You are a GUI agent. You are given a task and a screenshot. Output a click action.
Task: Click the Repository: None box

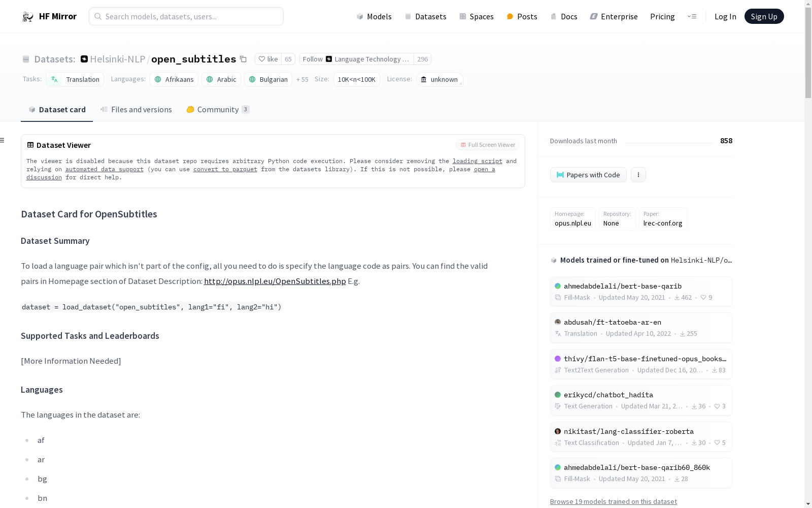pos(617,219)
